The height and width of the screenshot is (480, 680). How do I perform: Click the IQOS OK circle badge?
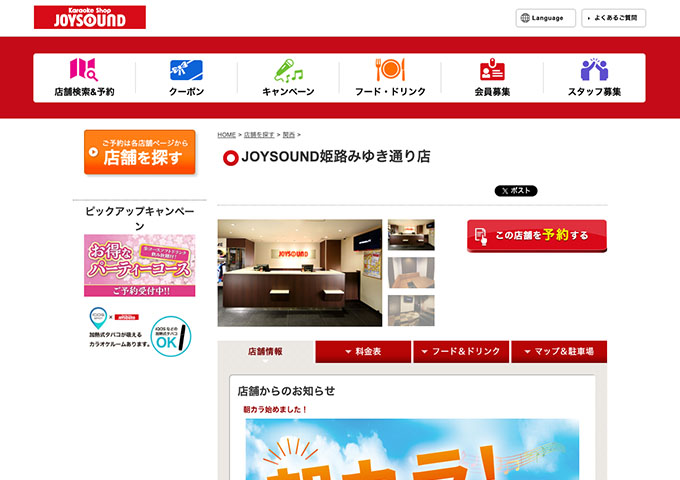[x=171, y=336]
